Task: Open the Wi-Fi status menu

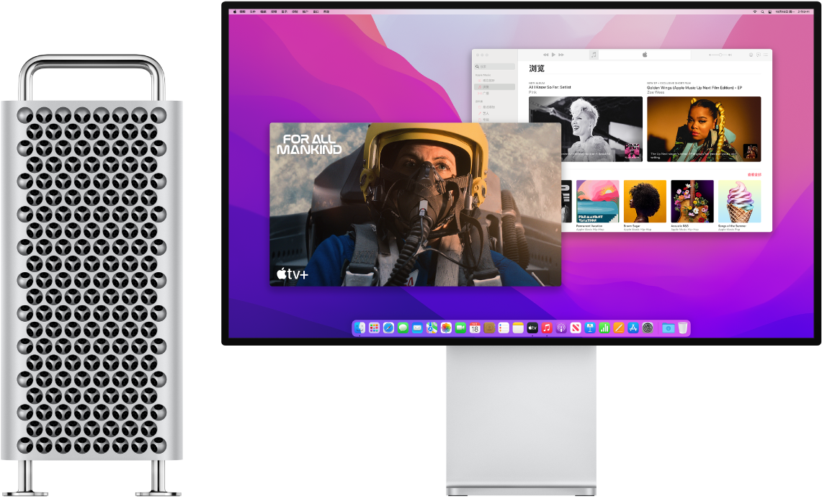Action: [755, 12]
